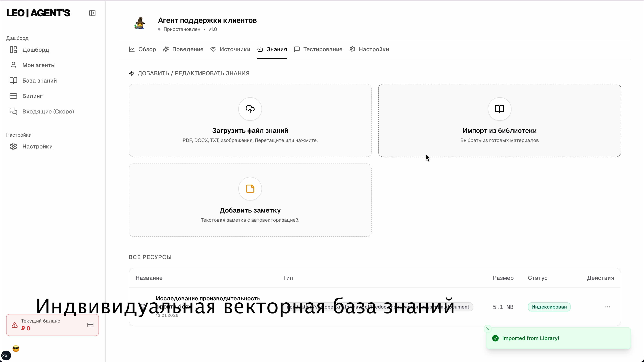Switch to the Обзор tab
The height and width of the screenshot is (362, 644).
coord(147,49)
